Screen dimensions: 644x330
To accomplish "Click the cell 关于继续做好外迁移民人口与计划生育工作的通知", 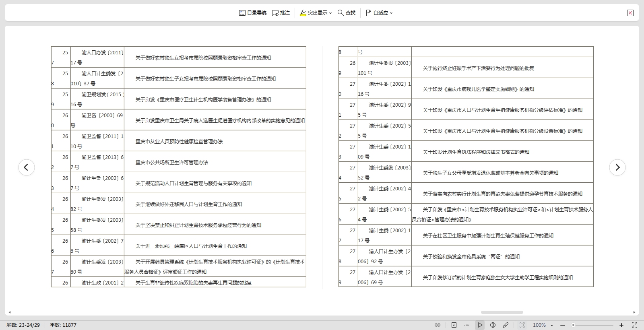I will [215, 204].
